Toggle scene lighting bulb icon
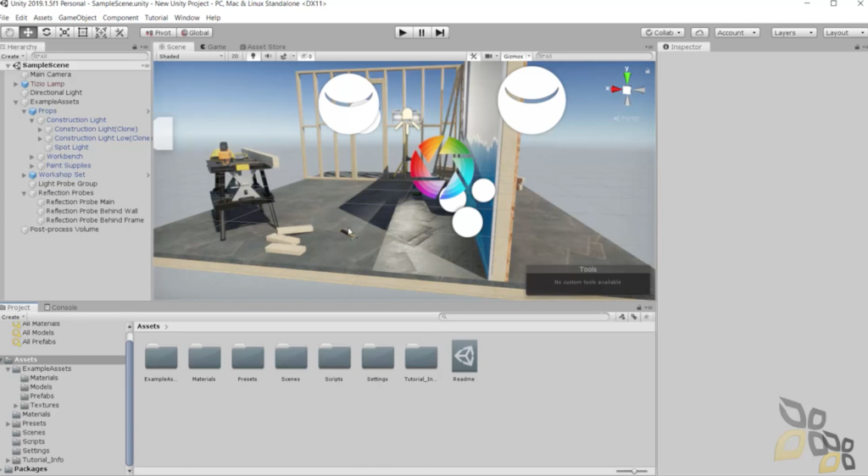This screenshot has height=476, width=868. [x=253, y=57]
